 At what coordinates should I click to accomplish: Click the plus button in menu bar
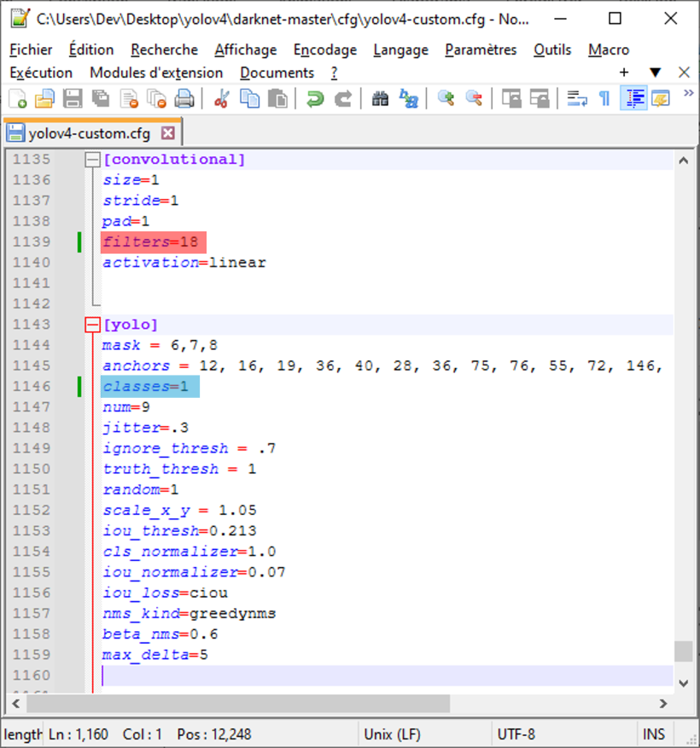[624, 73]
